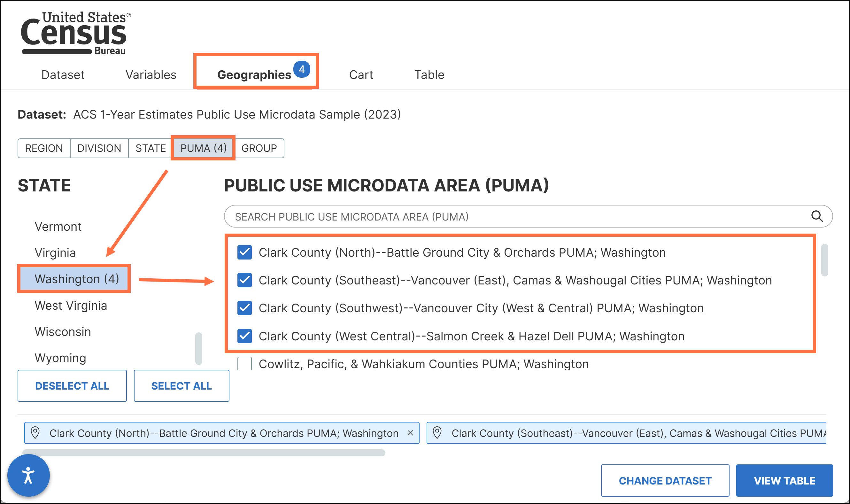Click the search magnifier icon

pos(817,216)
